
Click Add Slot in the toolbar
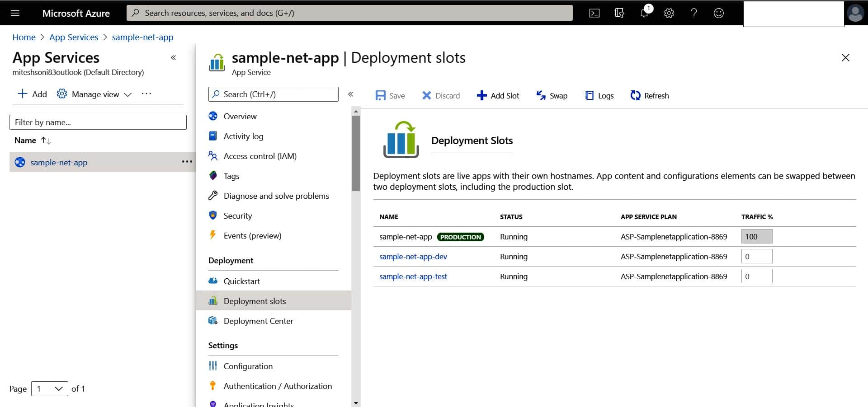point(498,95)
